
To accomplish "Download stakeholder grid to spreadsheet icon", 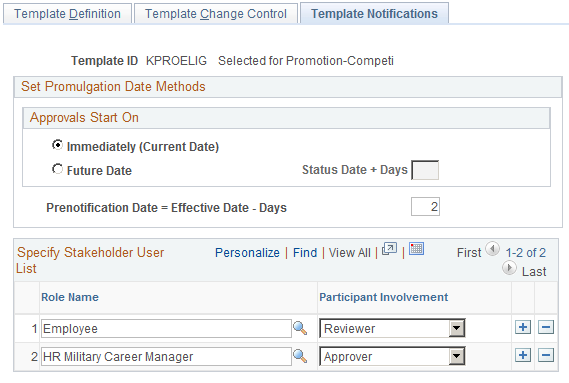I will 416,249.
